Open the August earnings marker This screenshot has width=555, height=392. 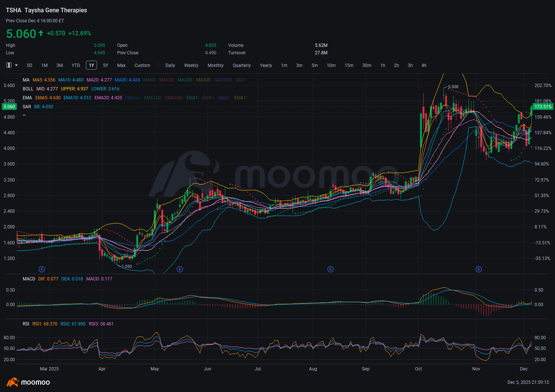[x=330, y=269]
